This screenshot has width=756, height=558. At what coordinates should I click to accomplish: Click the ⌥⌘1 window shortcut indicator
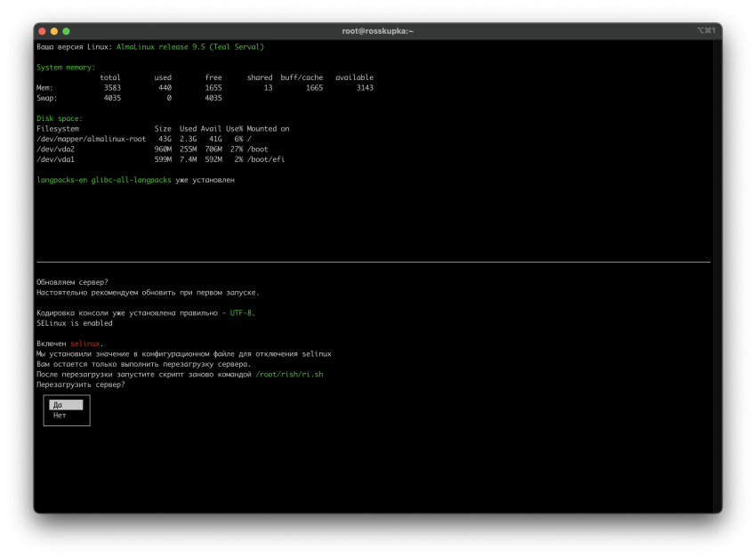pos(706,30)
